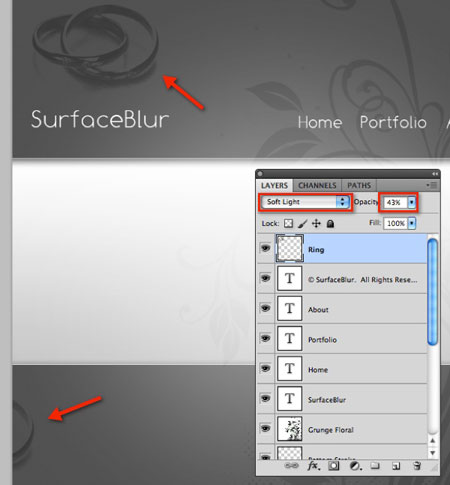Create a new layer
This screenshot has height=485, width=450.
coord(396,466)
